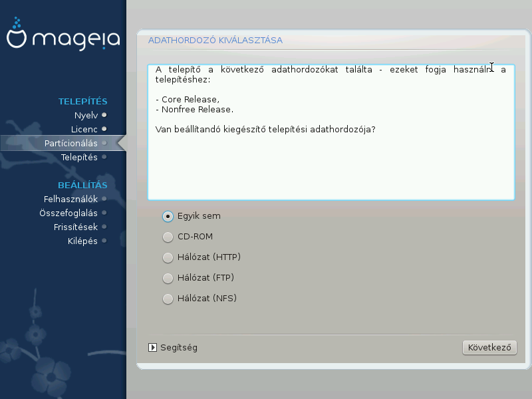Click the Licenc step in sidebar
Image resolution: width=532 pixels, height=399 pixels.
point(84,129)
